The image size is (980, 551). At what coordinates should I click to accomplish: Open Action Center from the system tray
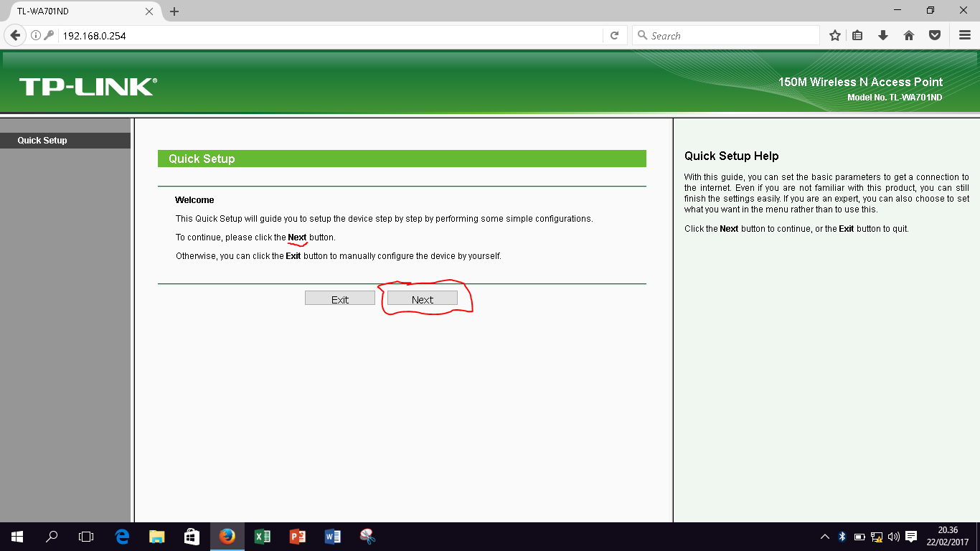(910, 536)
